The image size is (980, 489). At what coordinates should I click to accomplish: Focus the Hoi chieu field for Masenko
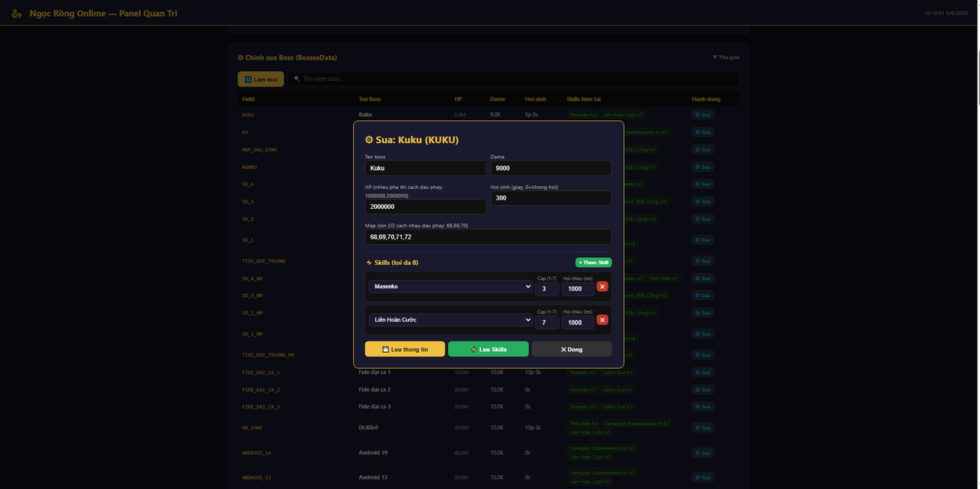577,289
